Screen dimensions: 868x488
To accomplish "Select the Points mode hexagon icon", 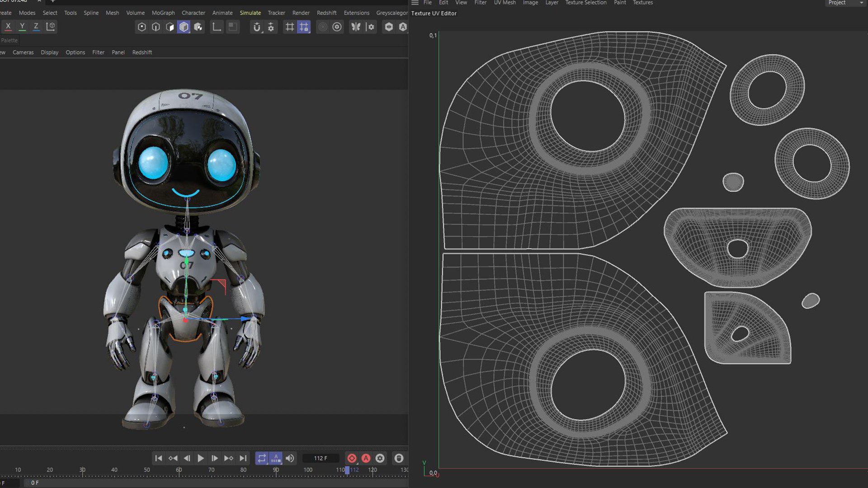I will 142,27.
